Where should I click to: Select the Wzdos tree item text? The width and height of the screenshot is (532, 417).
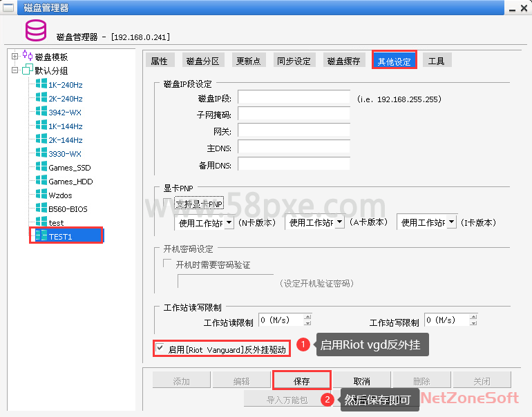pyautogui.click(x=60, y=195)
